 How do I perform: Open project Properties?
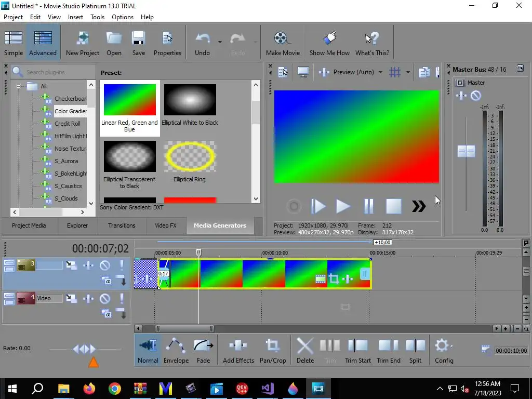(x=167, y=43)
